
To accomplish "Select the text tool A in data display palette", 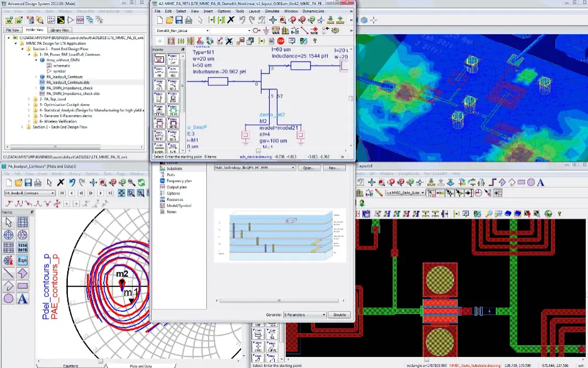I will point(23,299).
